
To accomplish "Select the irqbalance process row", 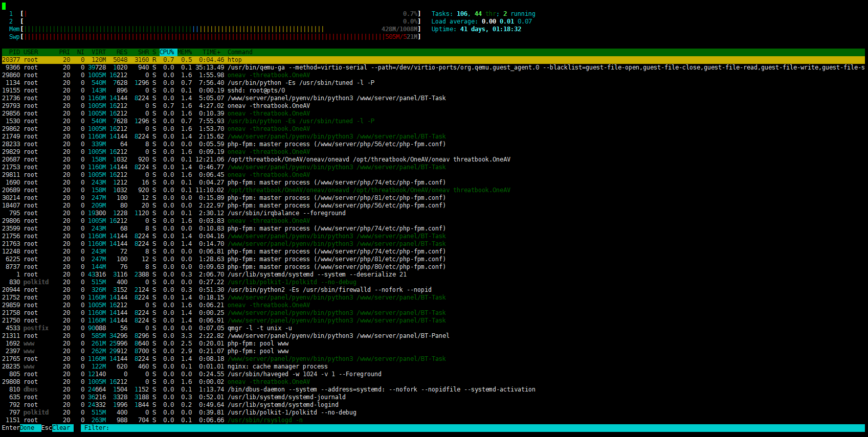I will tap(433, 213).
